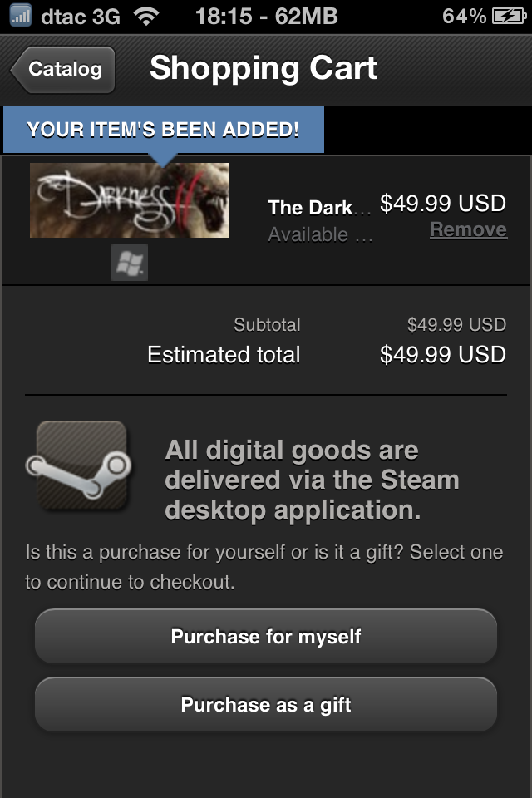Screen dimensions: 532x798
Task: Tap the Subtotal amount value
Action: (456, 324)
